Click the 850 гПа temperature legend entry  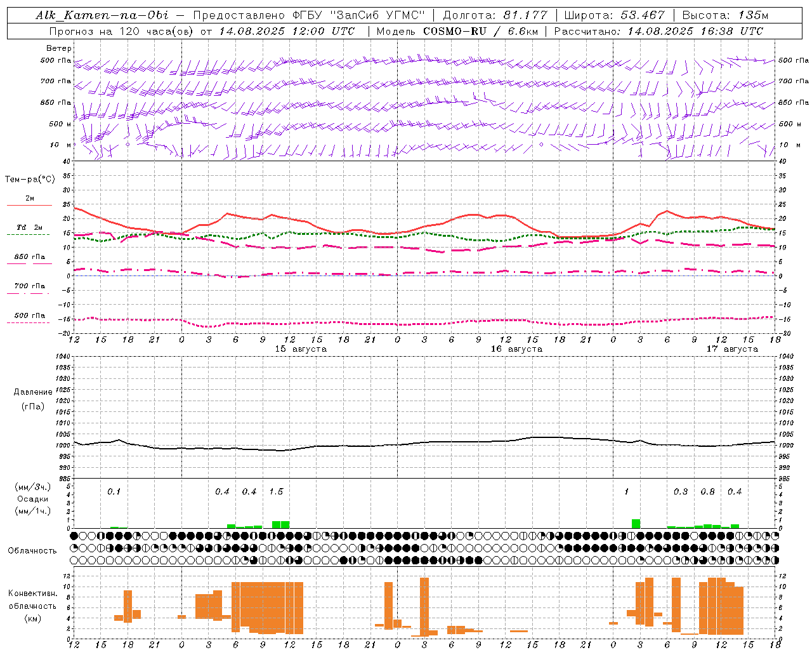click(x=30, y=256)
